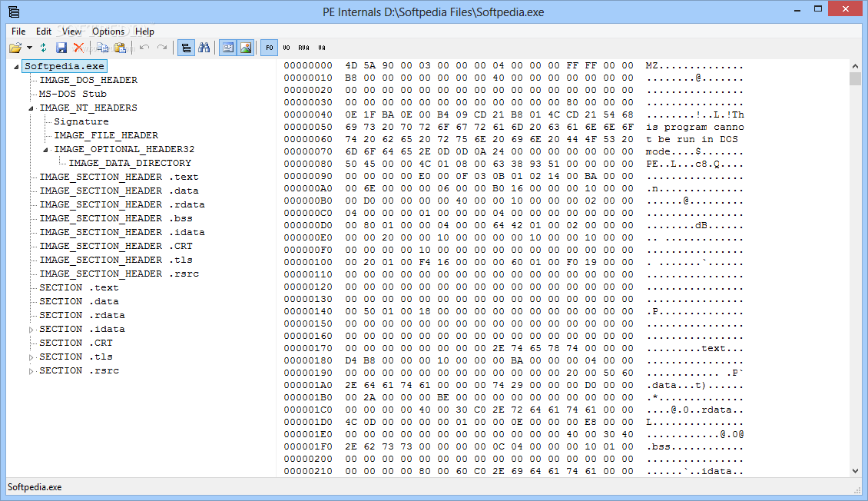Select the Signature tree item
This screenshot has height=501, width=868.
pos(81,121)
